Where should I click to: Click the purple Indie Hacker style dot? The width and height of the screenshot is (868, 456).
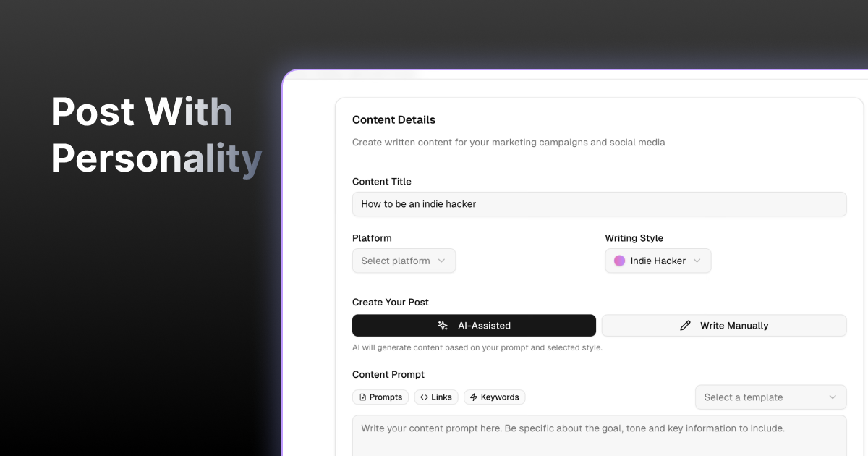[x=619, y=261]
